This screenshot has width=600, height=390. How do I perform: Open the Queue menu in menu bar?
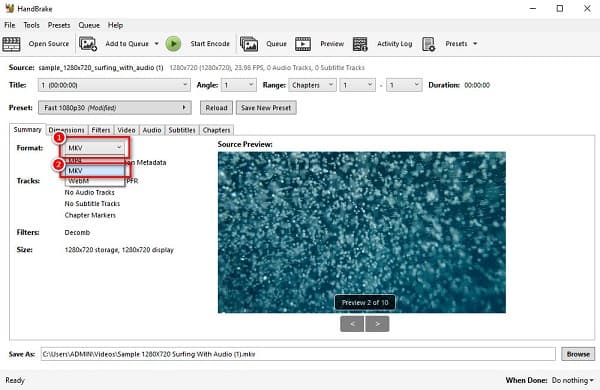click(89, 25)
